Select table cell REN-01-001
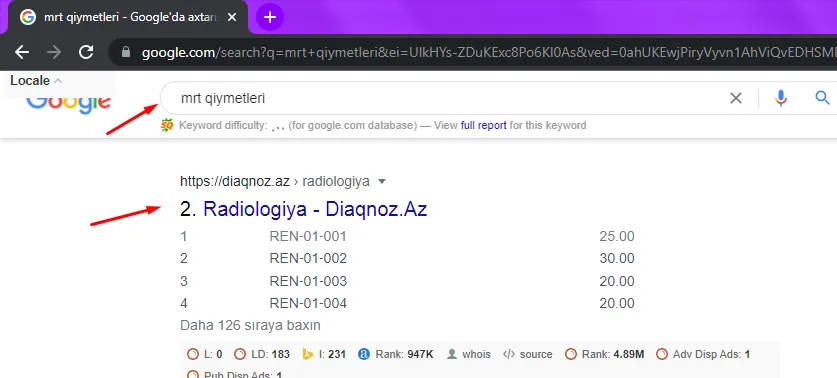837x378 pixels. click(308, 236)
